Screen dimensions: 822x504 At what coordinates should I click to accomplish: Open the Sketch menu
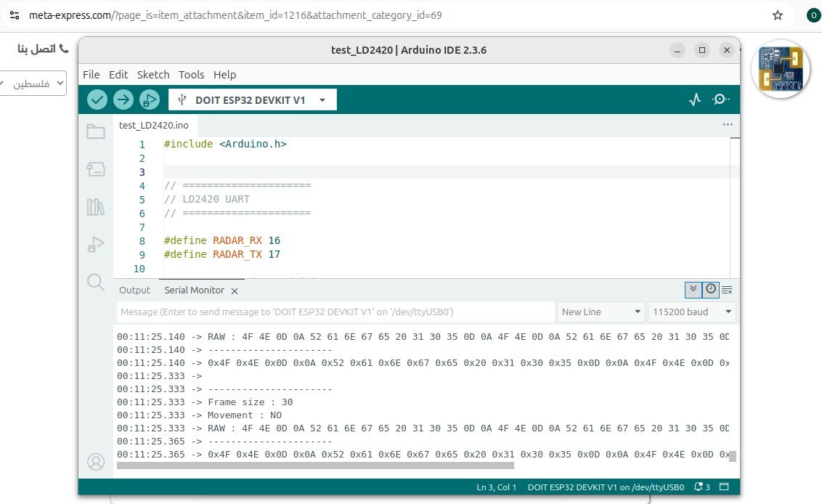pyautogui.click(x=153, y=75)
